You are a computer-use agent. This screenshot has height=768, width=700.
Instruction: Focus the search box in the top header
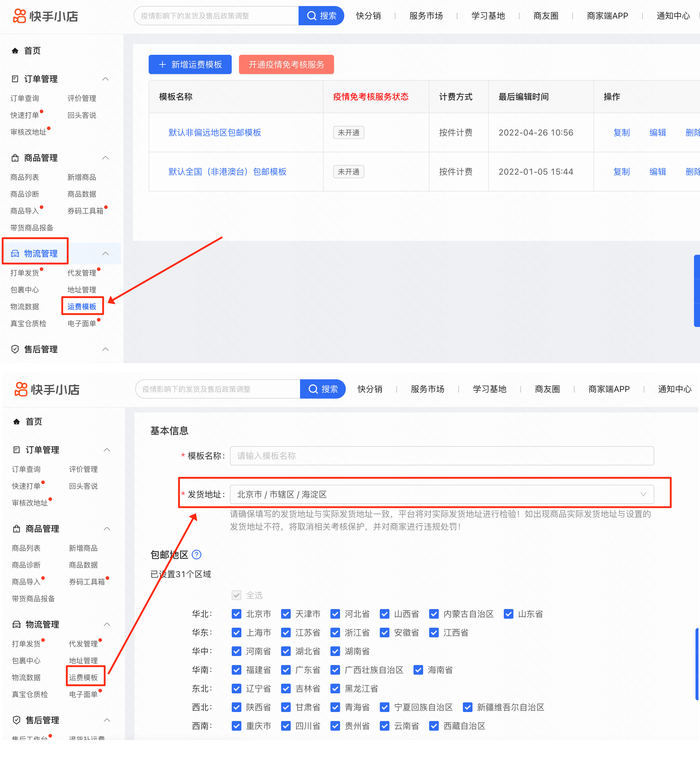[216, 16]
